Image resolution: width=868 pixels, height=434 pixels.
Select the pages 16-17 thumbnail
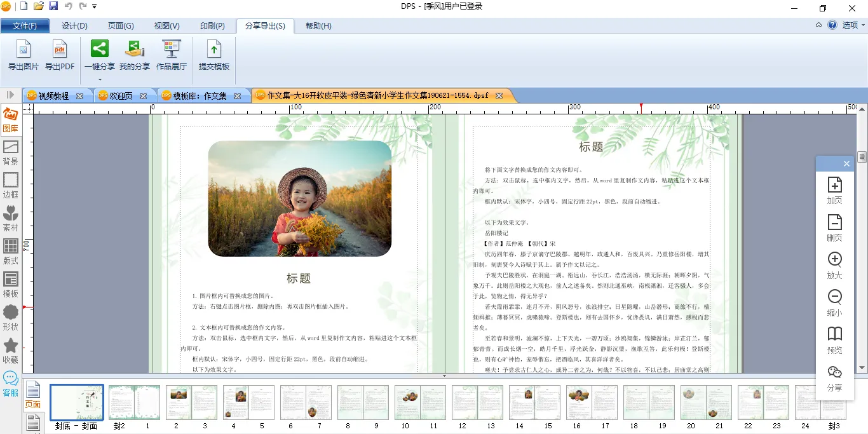click(592, 402)
